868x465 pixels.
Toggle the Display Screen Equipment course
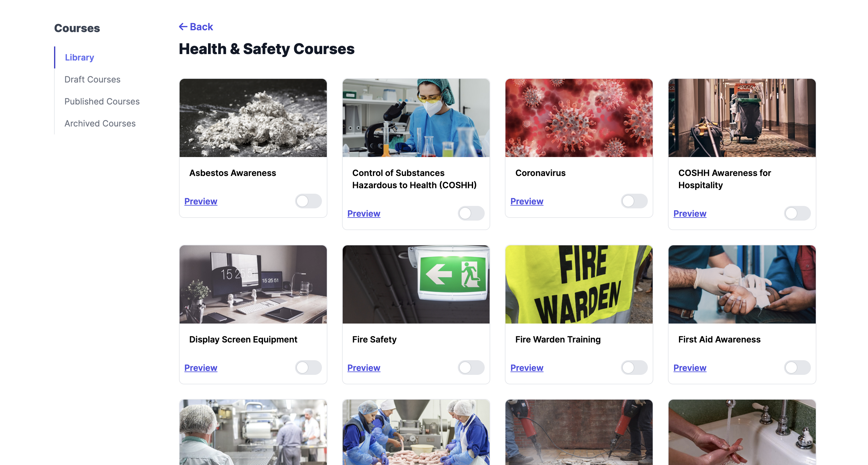308,368
